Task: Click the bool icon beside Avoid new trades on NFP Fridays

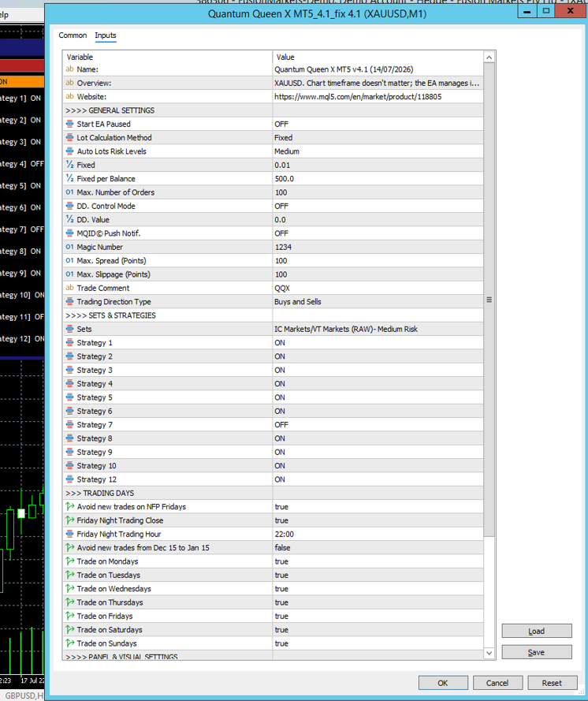Action: click(69, 506)
